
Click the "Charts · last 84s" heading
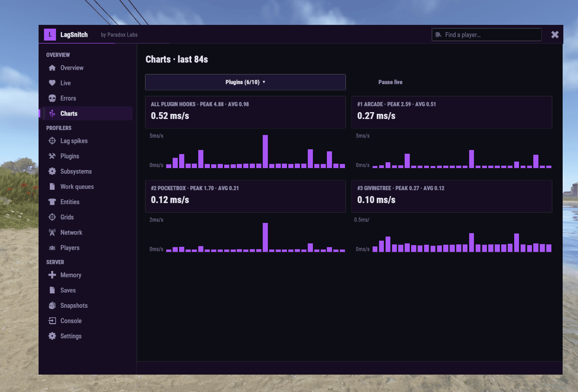pyautogui.click(x=177, y=59)
